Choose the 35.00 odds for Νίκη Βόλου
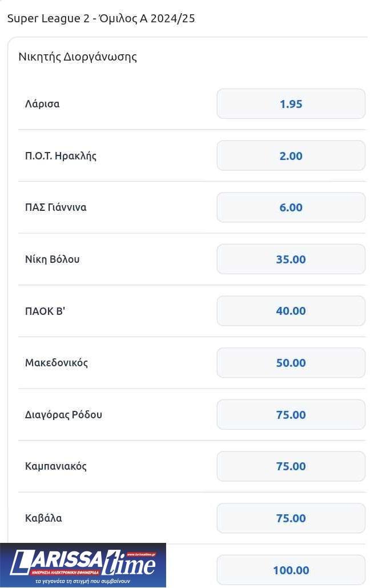This screenshot has width=370, height=588. tap(291, 259)
